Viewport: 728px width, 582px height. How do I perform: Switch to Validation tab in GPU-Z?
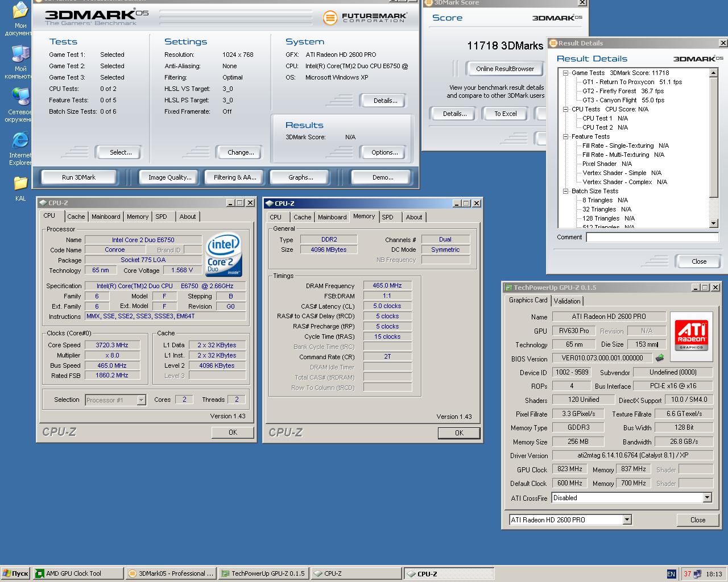click(x=567, y=301)
